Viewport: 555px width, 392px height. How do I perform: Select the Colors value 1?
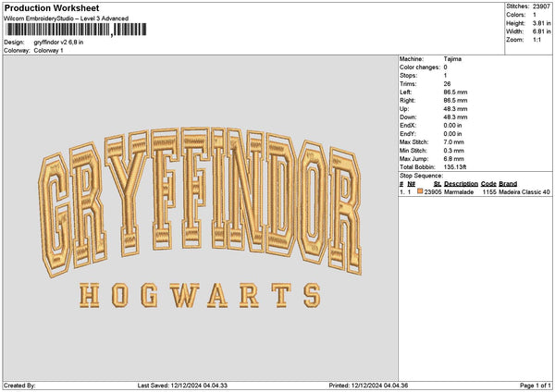(535, 15)
